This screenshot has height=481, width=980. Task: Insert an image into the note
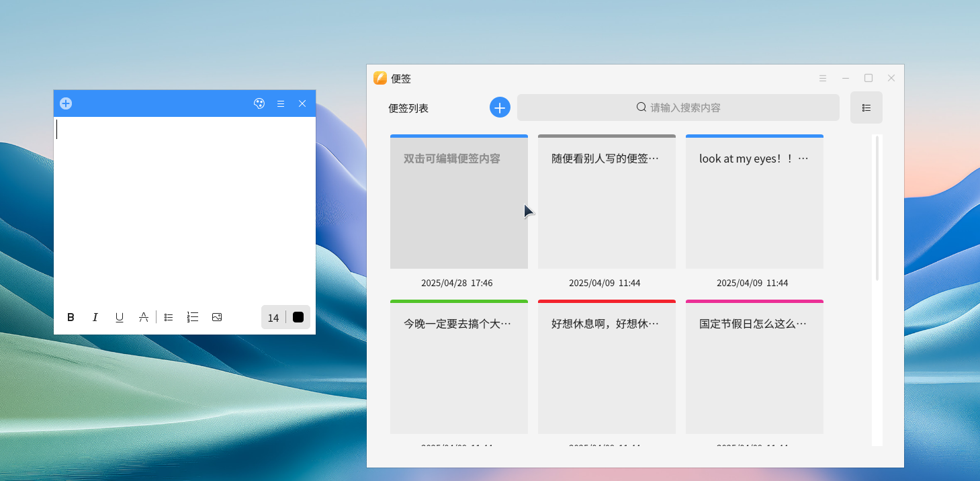click(217, 317)
